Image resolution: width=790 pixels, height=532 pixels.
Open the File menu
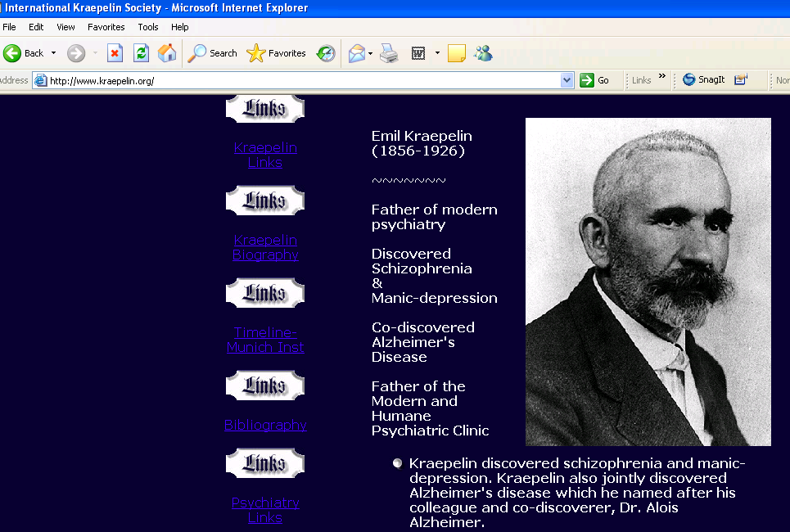click(9, 27)
